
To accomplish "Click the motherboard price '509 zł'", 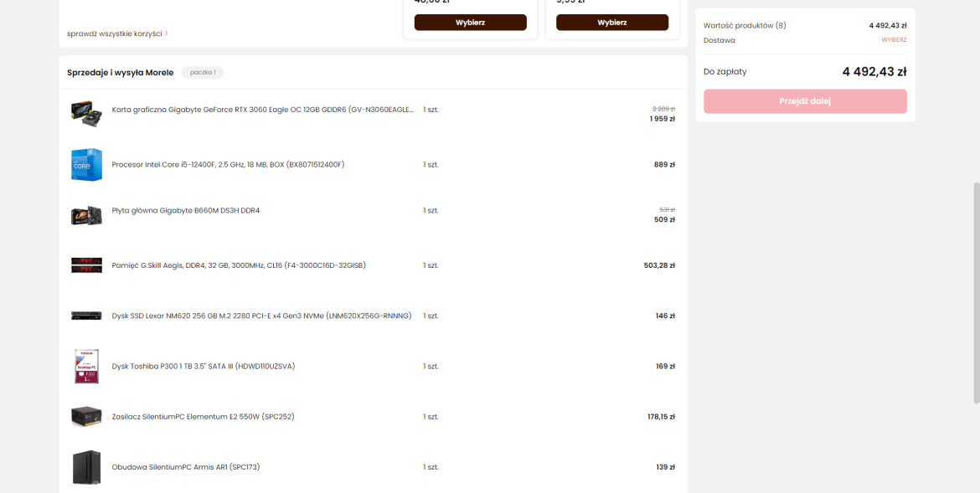I will 664,220.
